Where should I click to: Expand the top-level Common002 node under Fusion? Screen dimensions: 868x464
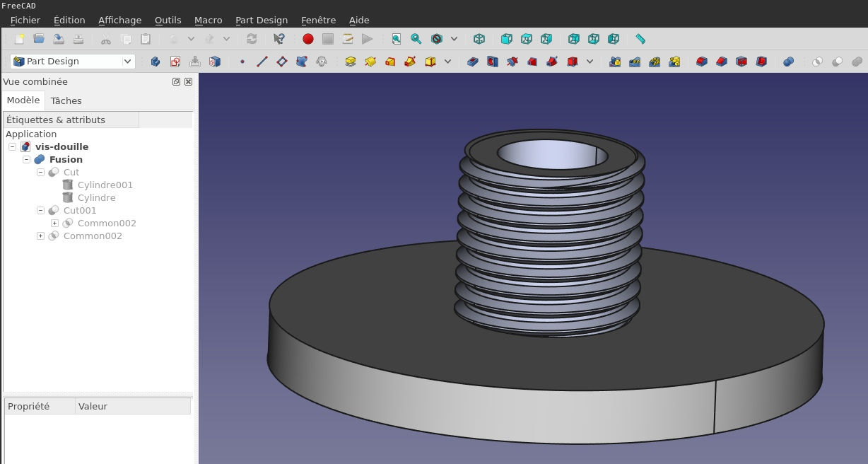click(40, 236)
